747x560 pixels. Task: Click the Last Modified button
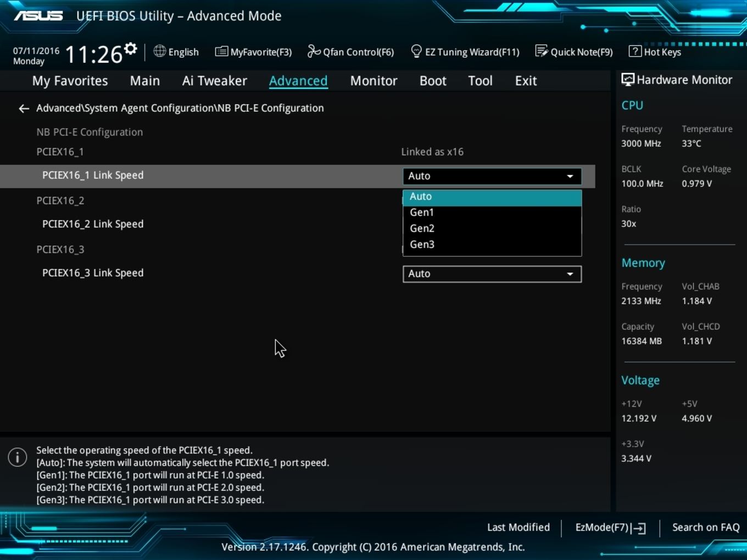click(519, 527)
